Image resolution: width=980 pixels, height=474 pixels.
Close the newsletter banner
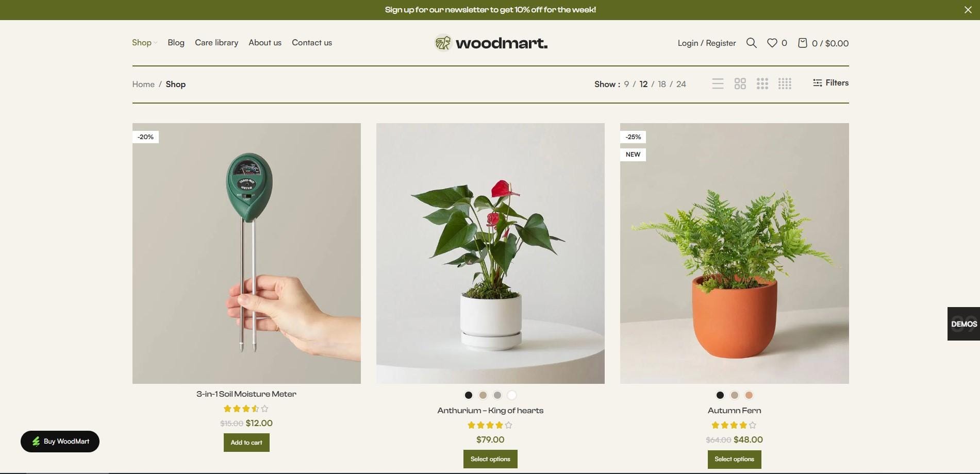coord(968,10)
